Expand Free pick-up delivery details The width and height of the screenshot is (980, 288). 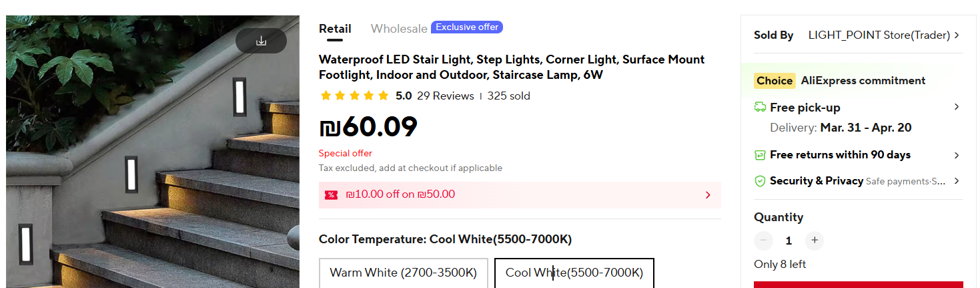pos(956,107)
